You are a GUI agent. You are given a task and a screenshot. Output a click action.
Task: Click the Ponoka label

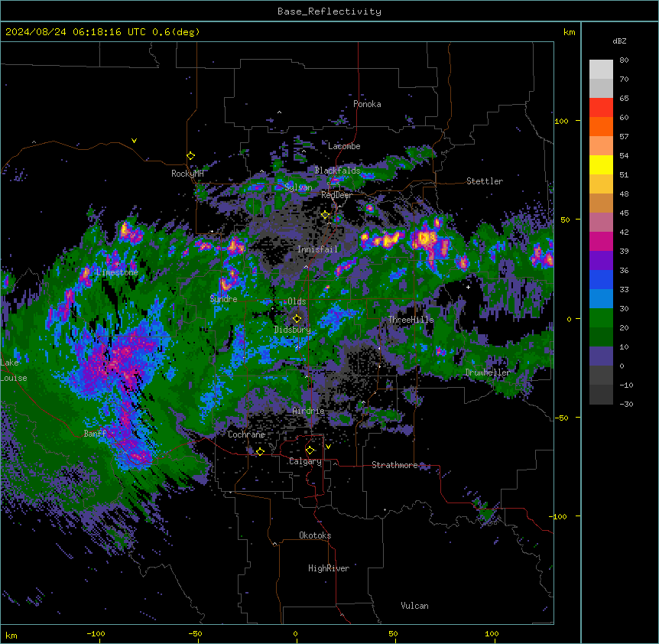[367, 104]
